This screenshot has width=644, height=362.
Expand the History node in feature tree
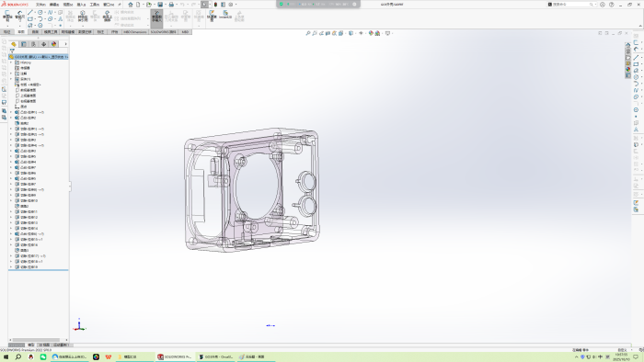[11, 62]
